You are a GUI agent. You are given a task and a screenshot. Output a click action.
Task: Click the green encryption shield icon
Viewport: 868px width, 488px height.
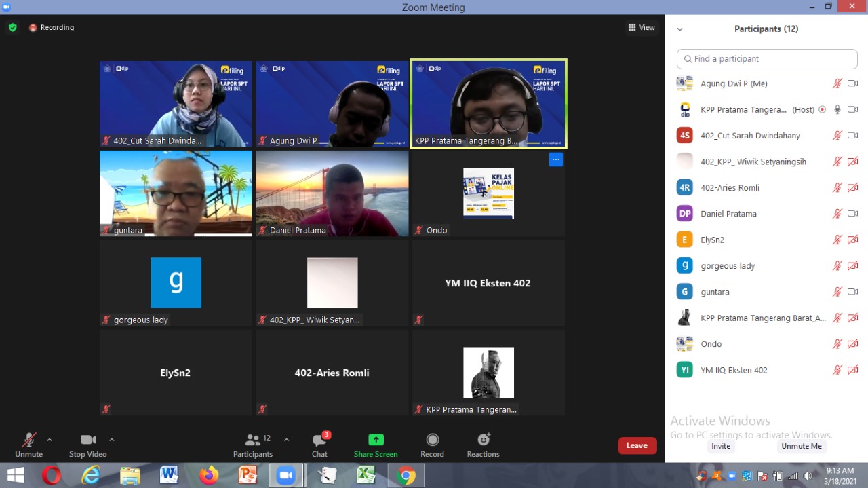point(13,28)
